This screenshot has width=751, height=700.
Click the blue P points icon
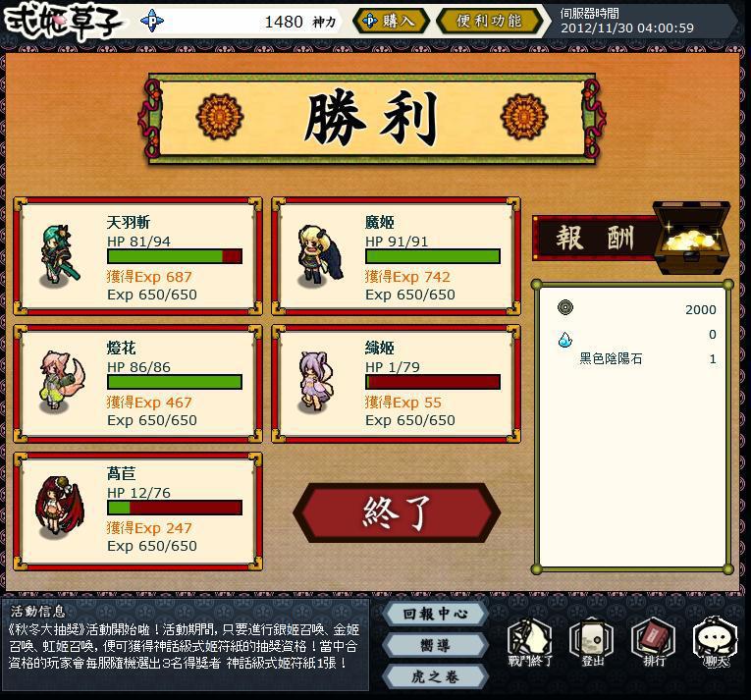152,21
